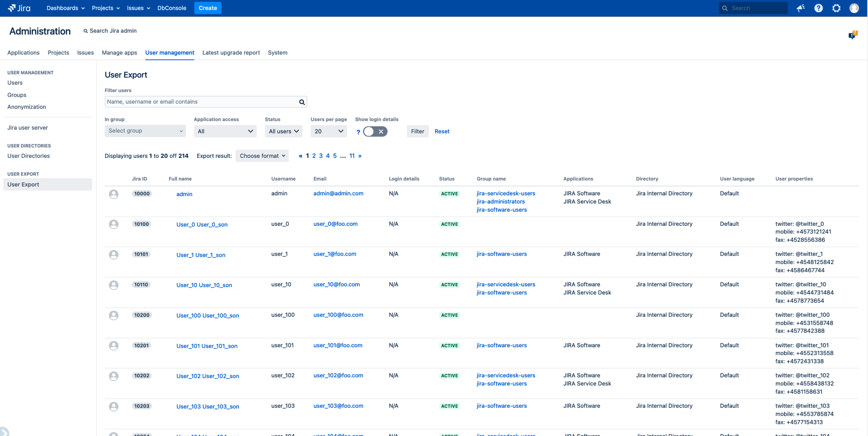The image size is (868, 436).
Task: Click the question mark beside Show login details
Action: tap(358, 131)
